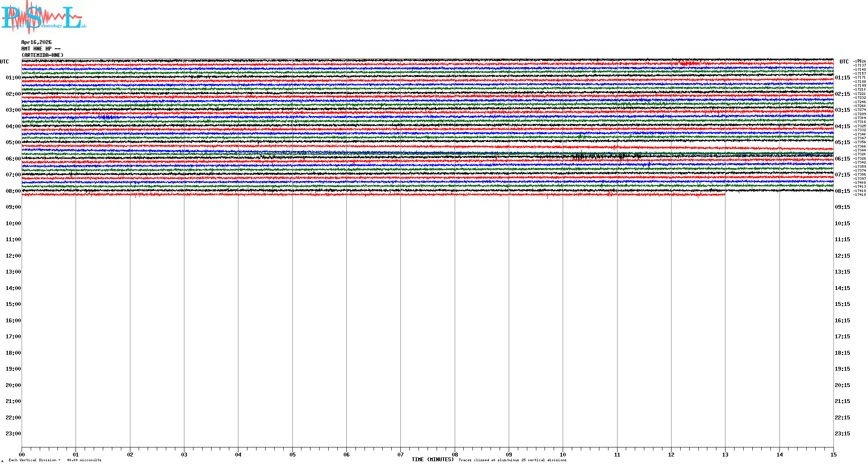868x466 pixels.
Task: Click the 17:15 label on the right axis
Action: click(x=842, y=337)
